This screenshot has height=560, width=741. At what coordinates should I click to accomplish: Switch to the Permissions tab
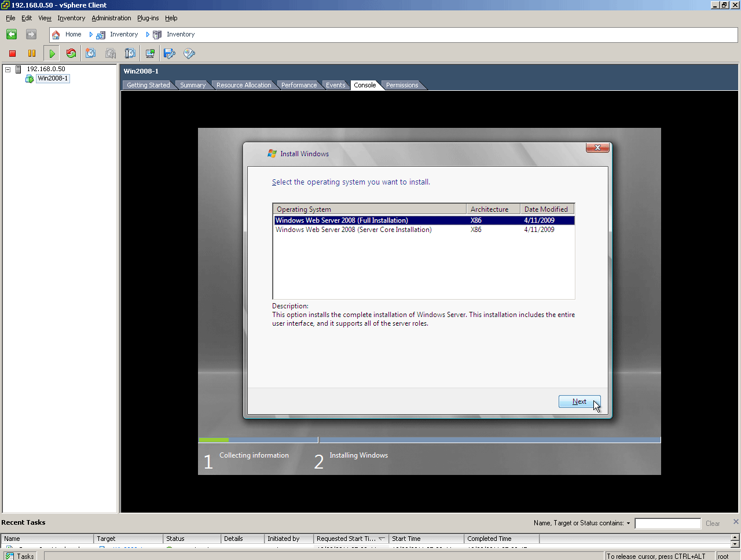[x=402, y=85]
